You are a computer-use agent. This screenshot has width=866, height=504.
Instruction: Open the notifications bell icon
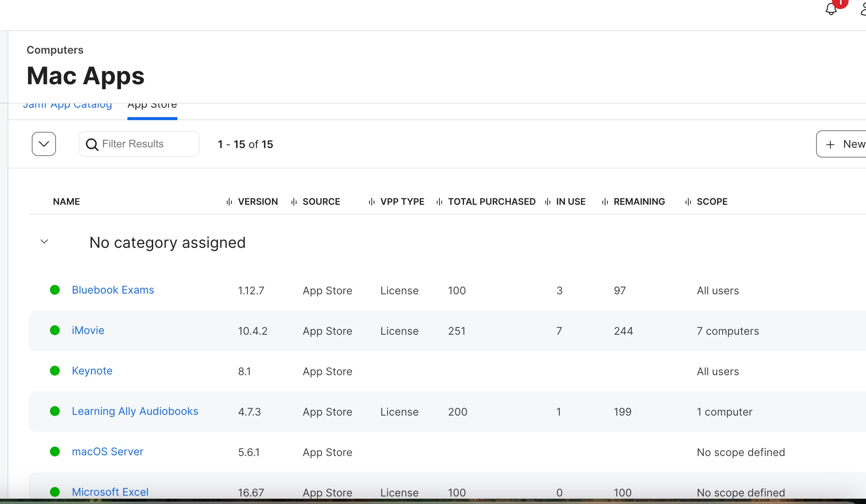(831, 8)
